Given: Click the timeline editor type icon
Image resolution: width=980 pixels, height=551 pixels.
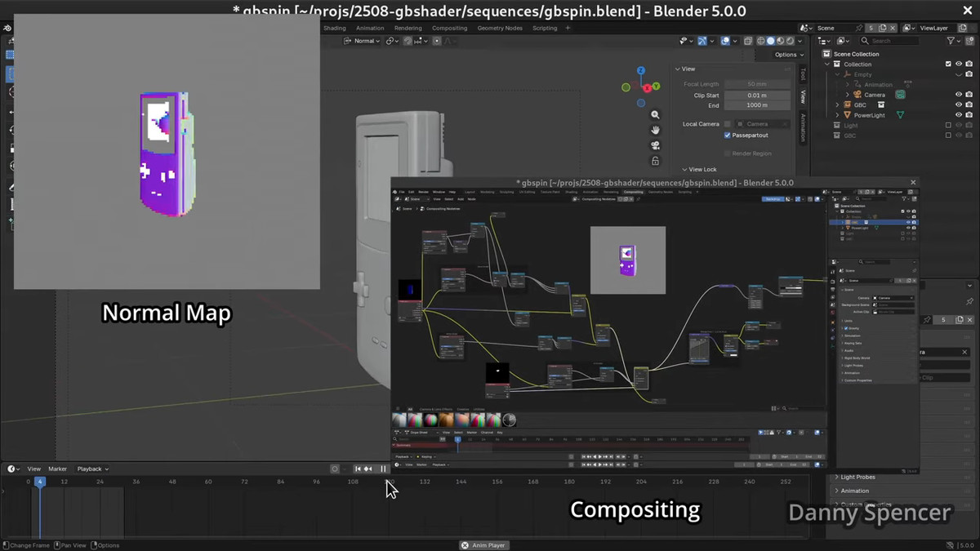Looking at the screenshot, I should (14, 469).
